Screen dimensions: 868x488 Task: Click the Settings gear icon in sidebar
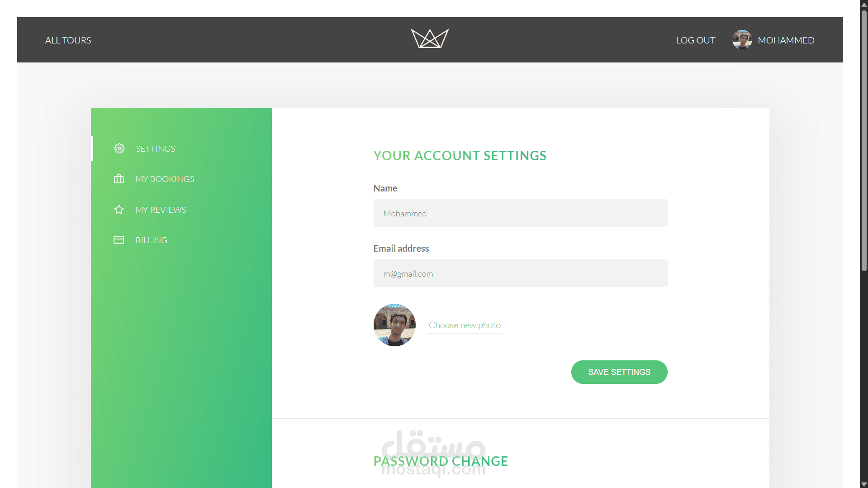119,148
